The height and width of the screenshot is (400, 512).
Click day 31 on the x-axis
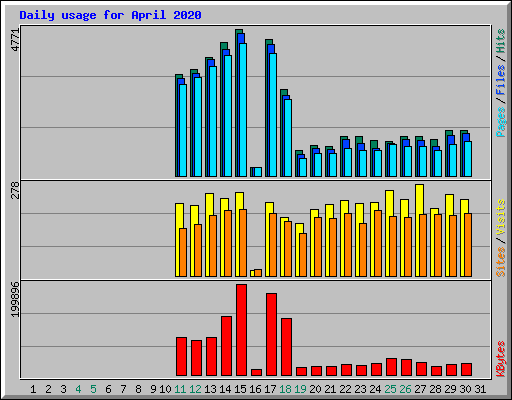(x=480, y=389)
